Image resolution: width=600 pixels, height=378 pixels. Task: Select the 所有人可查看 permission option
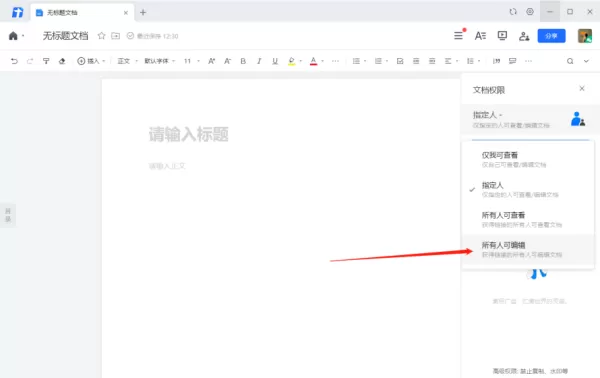(x=528, y=219)
